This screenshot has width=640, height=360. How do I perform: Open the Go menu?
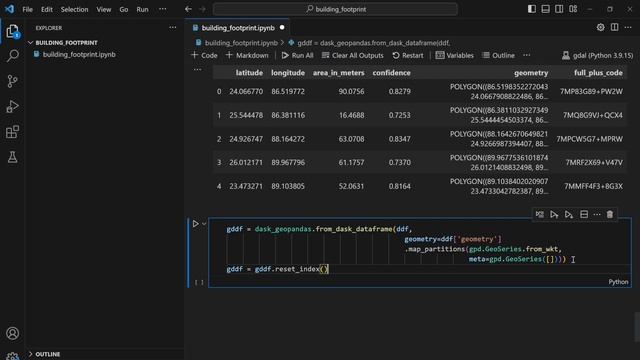pyautogui.click(x=124, y=9)
